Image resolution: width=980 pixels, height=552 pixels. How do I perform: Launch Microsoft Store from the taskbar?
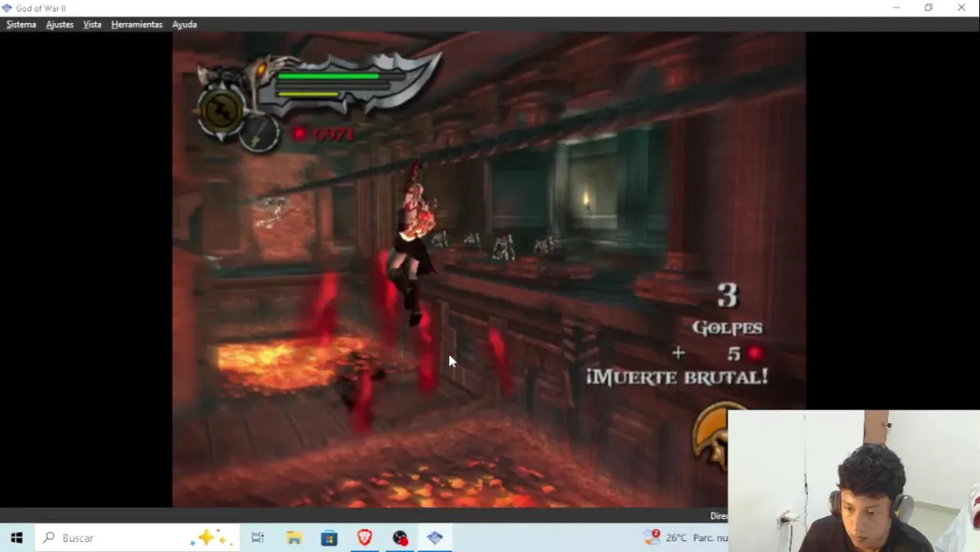[329, 538]
